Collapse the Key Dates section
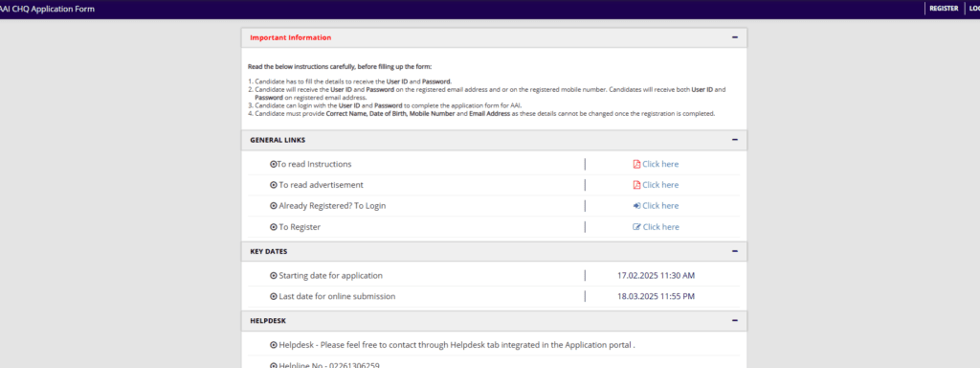The width and height of the screenshot is (980, 368). click(x=735, y=252)
